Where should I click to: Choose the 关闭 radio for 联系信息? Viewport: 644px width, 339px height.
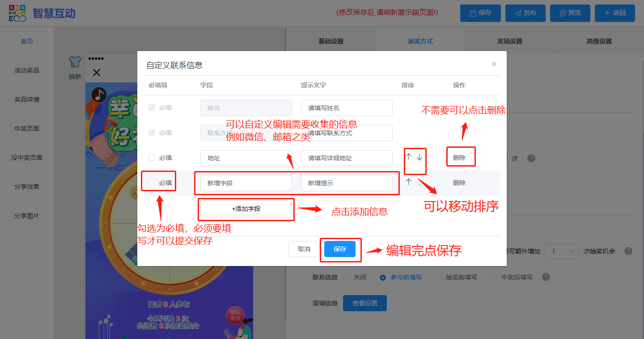tap(346, 278)
